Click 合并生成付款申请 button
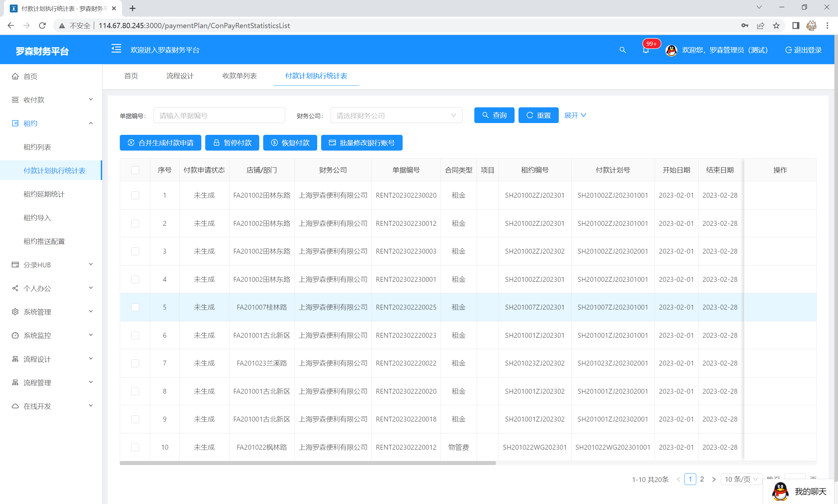The image size is (838, 504). pyautogui.click(x=160, y=143)
